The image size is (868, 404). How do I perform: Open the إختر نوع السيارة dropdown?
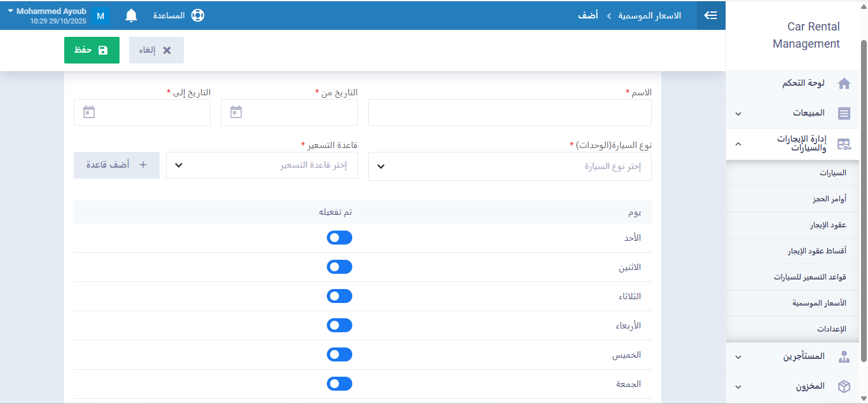point(509,166)
